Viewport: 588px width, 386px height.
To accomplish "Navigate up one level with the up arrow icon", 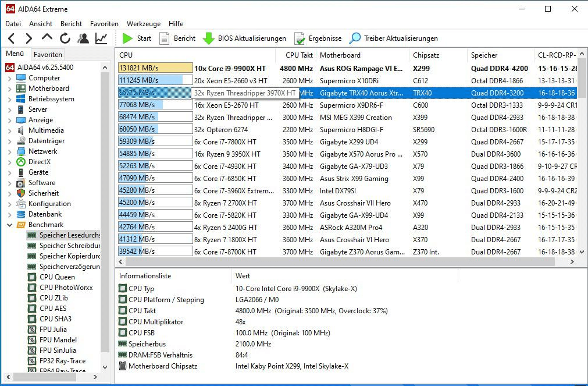I will click(x=47, y=37).
